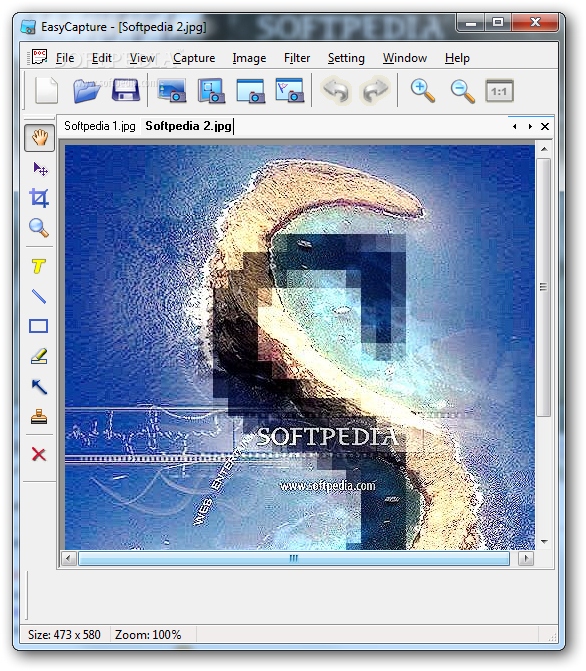Capture active window camera icon
Screen dimensions: 586x671
coord(251,90)
